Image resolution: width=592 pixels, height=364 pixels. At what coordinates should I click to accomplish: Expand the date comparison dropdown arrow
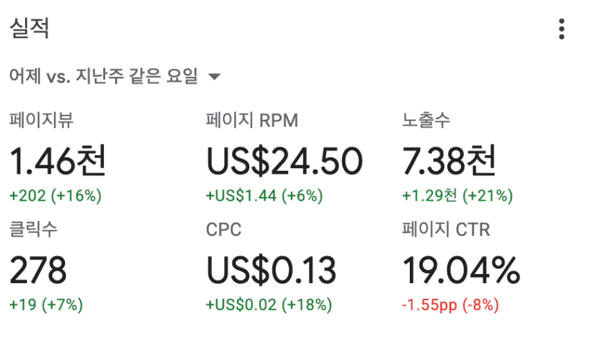pyautogui.click(x=214, y=77)
